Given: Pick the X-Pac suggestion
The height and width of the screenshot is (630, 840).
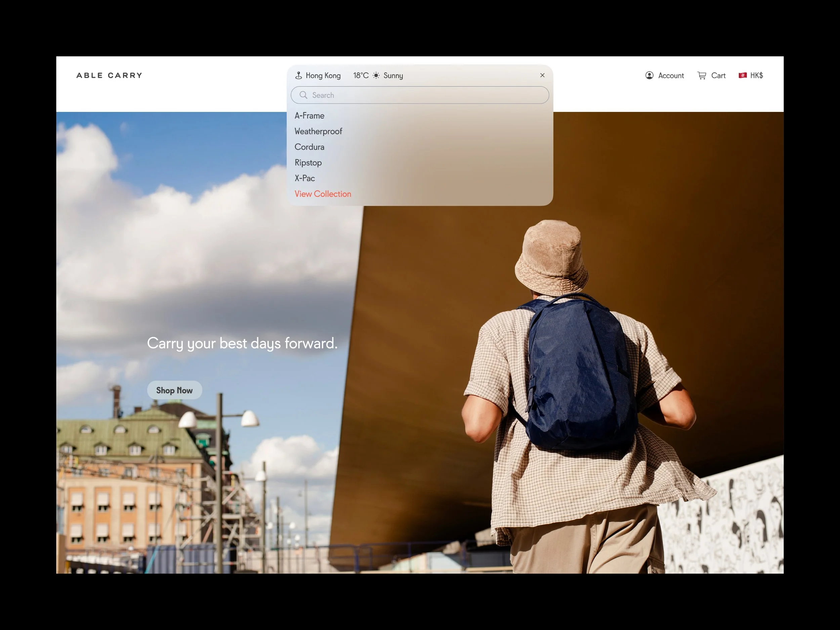Looking at the screenshot, I should pyautogui.click(x=304, y=178).
